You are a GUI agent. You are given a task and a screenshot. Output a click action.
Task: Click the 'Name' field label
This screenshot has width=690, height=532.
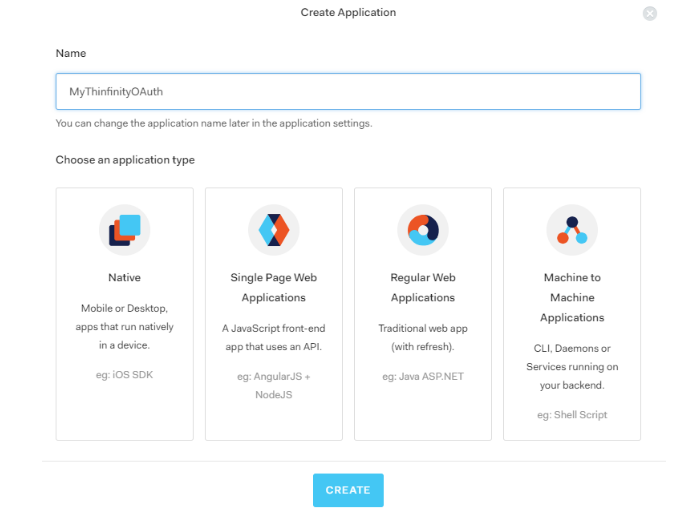71,53
